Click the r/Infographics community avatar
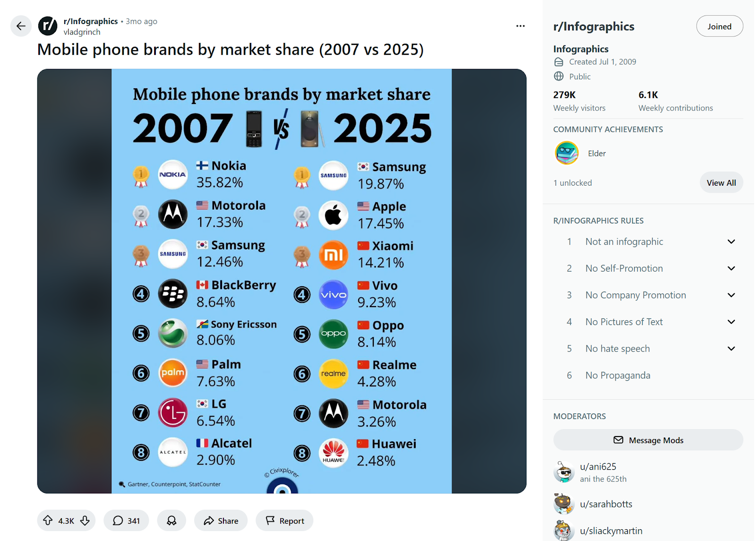The image size is (756, 541). [48, 26]
